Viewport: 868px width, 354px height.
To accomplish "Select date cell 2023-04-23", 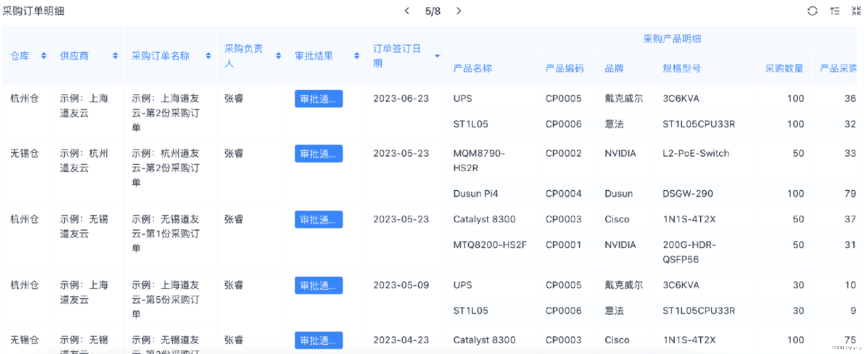I will [401, 340].
